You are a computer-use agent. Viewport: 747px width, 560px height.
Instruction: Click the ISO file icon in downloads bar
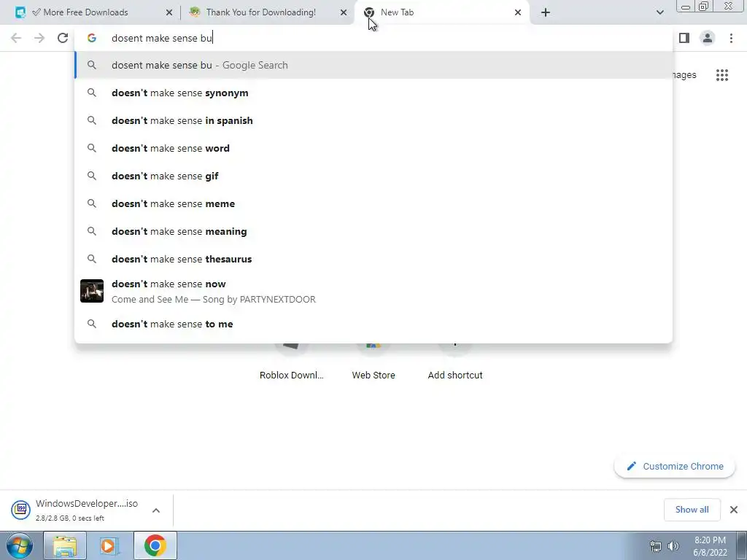[21, 510]
